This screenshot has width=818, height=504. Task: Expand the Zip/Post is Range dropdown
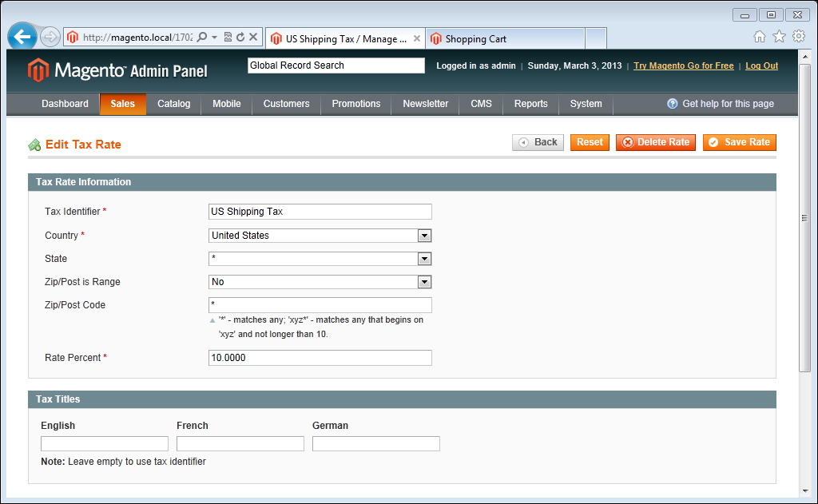tap(425, 282)
